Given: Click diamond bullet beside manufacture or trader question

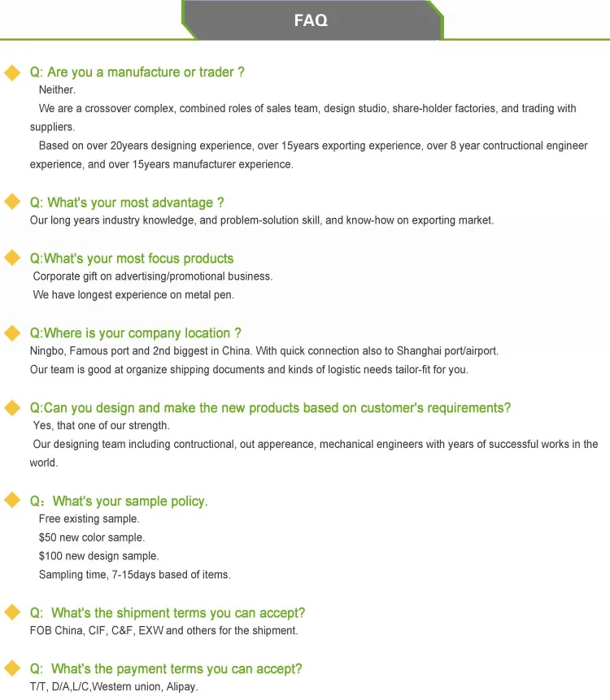Looking at the screenshot, I should pyautogui.click(x=12, y=73).
